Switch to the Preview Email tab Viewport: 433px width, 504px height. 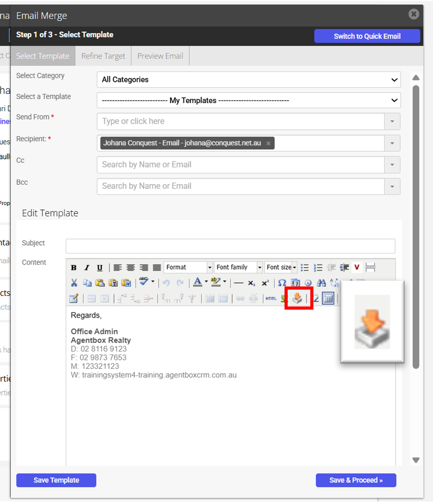[160, 56]
